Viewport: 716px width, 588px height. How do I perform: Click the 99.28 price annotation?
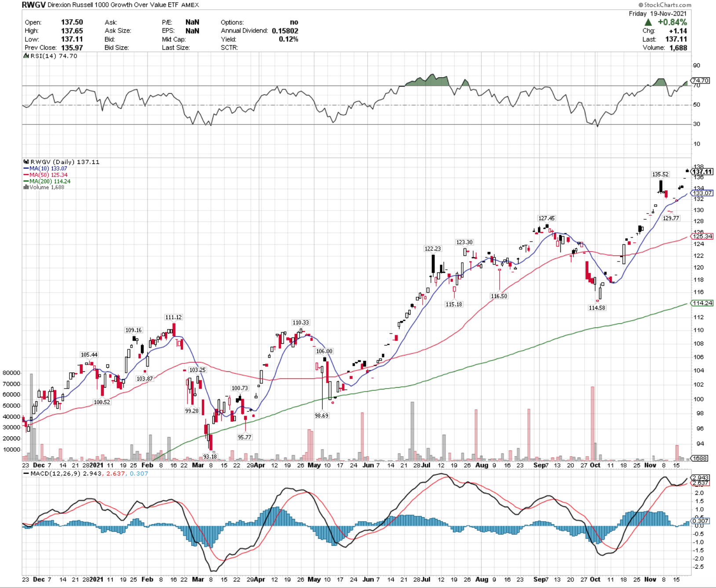click(x=192, y=411)
